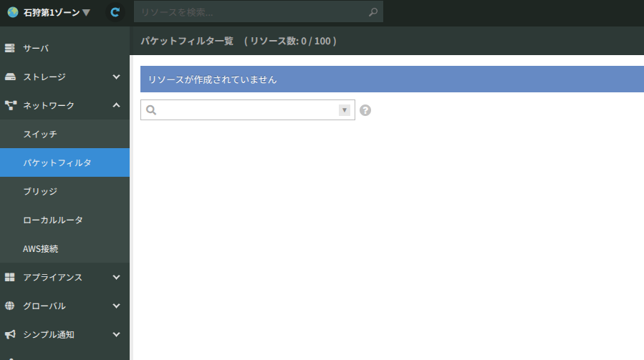This screenshot has height=360, width=644.
Task: Click the globe icon next to グローバル
Action: (10, 306)
